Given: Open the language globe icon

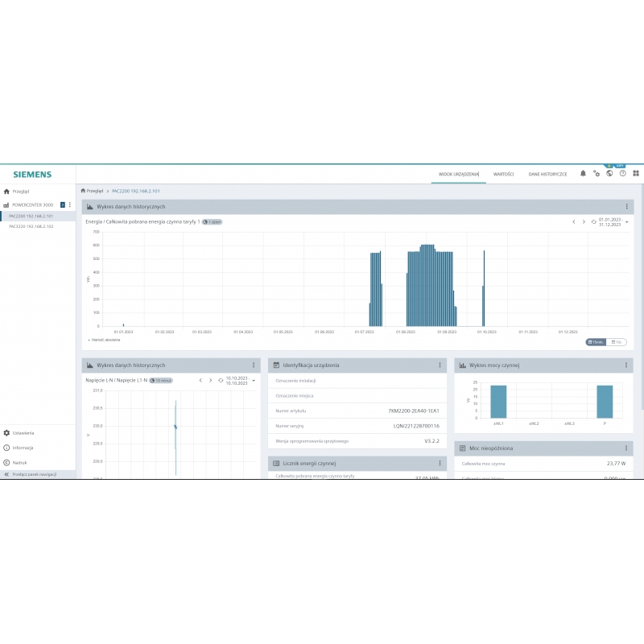Looking at the screenshot, I should tap(609, 173).
